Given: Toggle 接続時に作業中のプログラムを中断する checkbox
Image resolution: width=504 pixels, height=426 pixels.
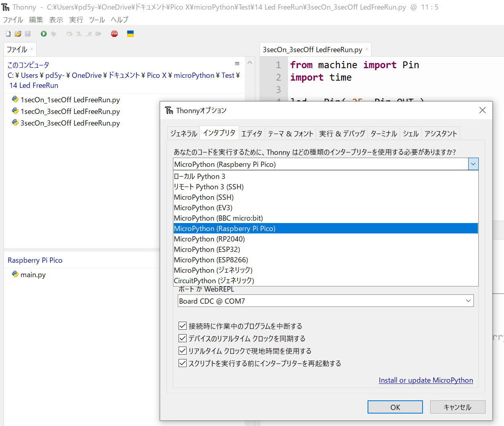Looking at the screenshot, I should pyautogui.click(x=183, y=326).
